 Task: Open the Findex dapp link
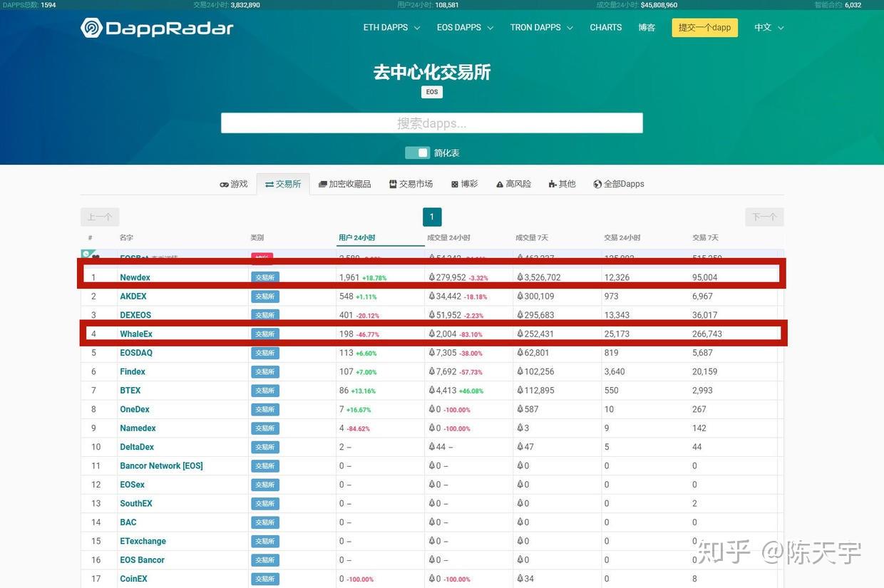click(x=133, y=371)
